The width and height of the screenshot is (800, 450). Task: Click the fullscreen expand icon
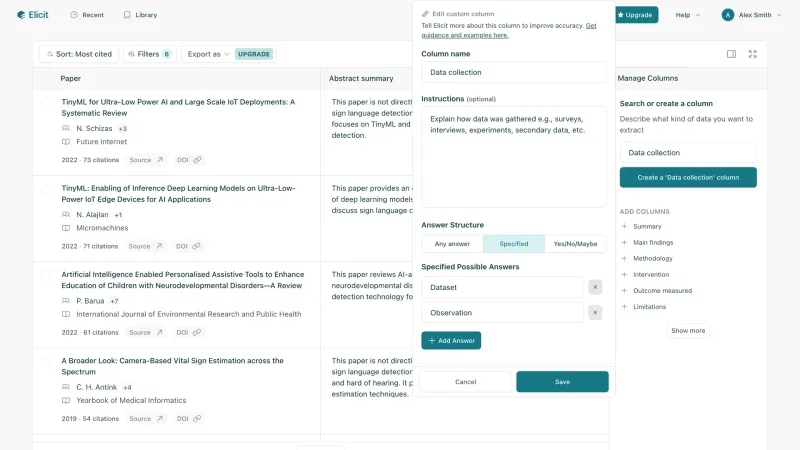[753, 54]
